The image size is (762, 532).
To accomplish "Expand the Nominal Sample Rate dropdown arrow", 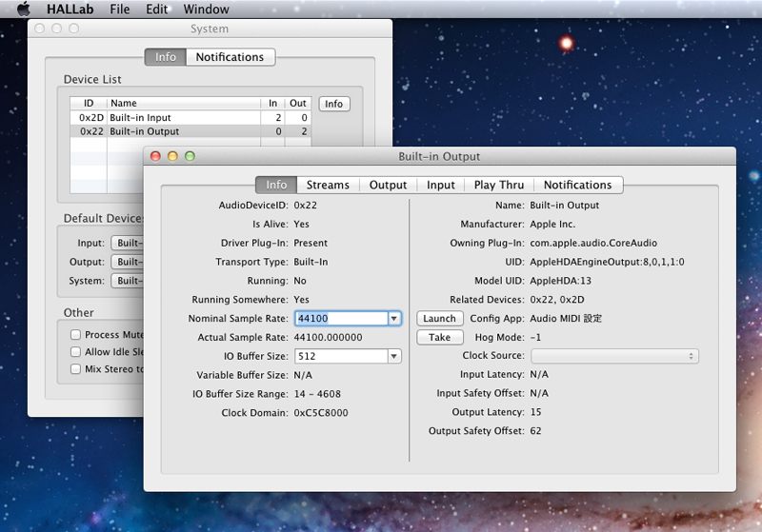I will (394, 319).
